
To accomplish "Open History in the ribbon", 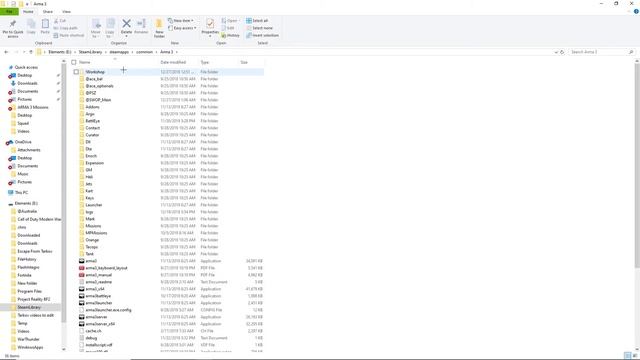I will [x=231, y=35].
